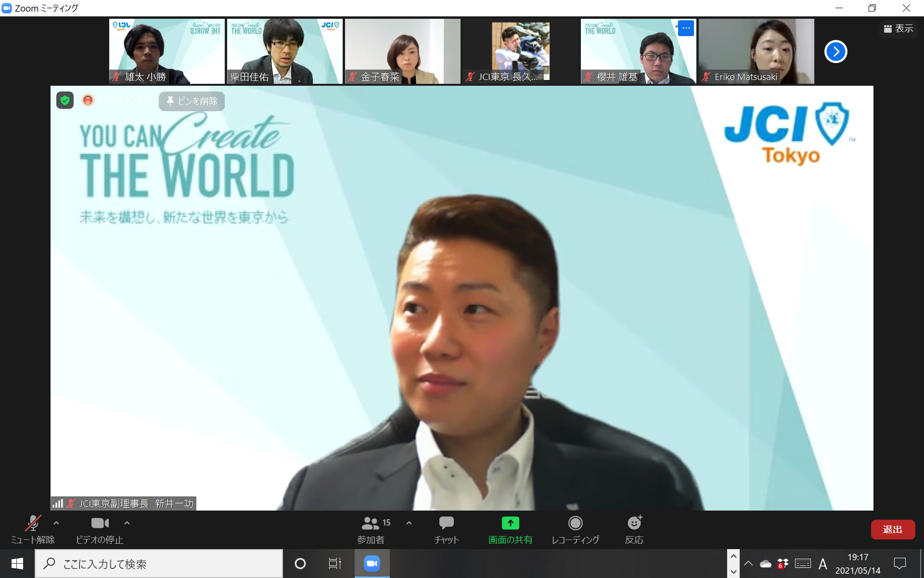Open the 表示 view menu

coord(898,29)
